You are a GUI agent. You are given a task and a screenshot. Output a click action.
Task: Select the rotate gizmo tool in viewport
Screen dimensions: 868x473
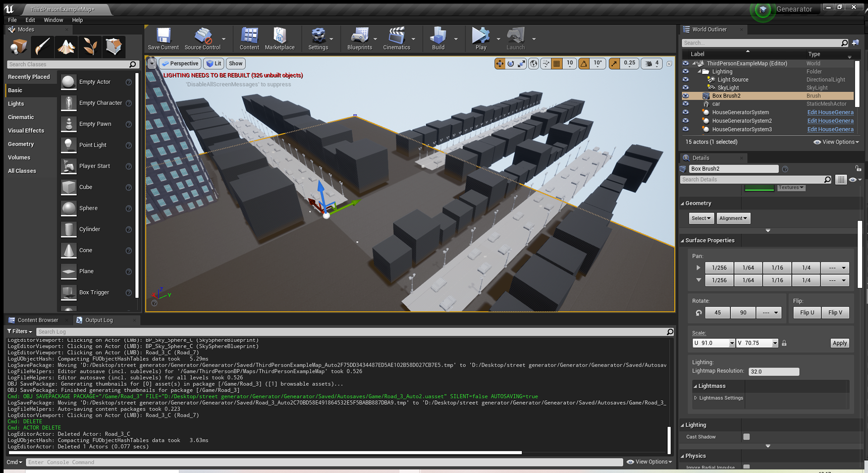tap(511, 64)
